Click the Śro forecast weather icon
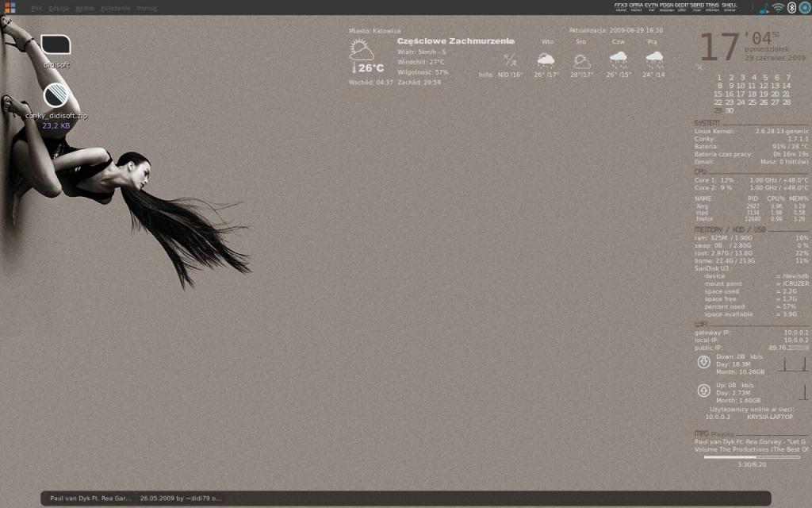The width and height of the screenshot is (812, 508). 581,61
